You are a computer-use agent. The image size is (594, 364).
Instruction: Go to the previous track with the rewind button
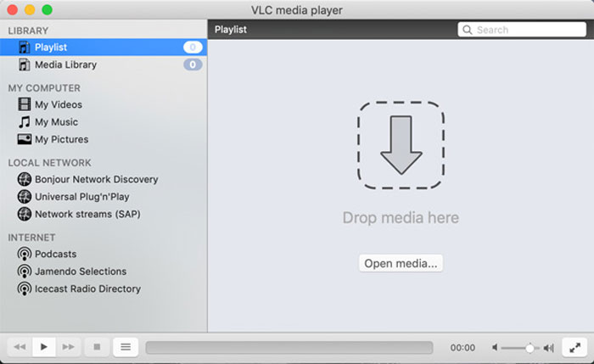click(x=20, y=346)
